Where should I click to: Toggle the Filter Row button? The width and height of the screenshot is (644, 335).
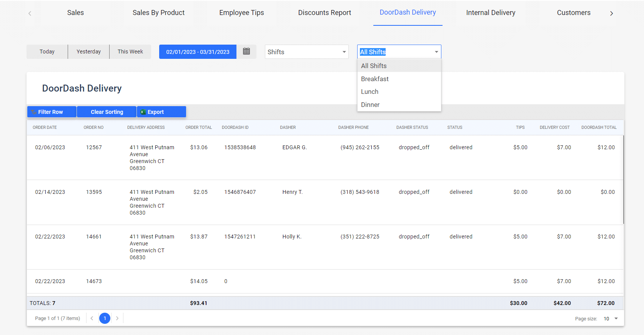(52, 112)
